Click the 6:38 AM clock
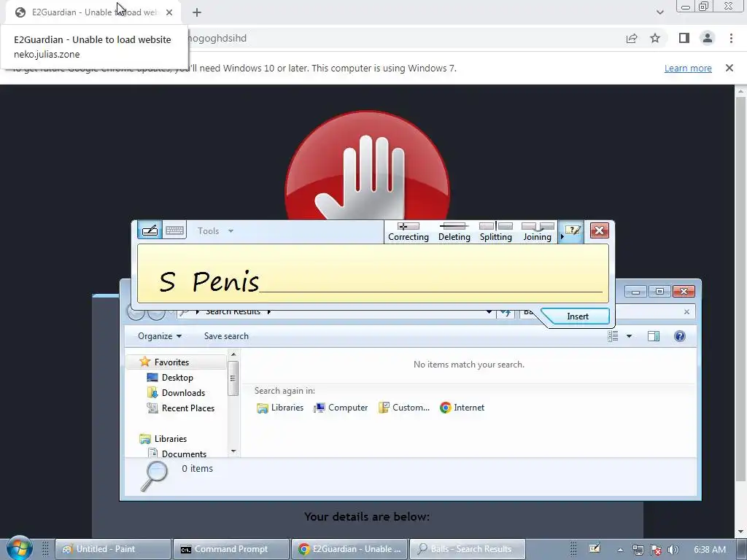This screenshot has width=747, height=560. tap(710, 550)
